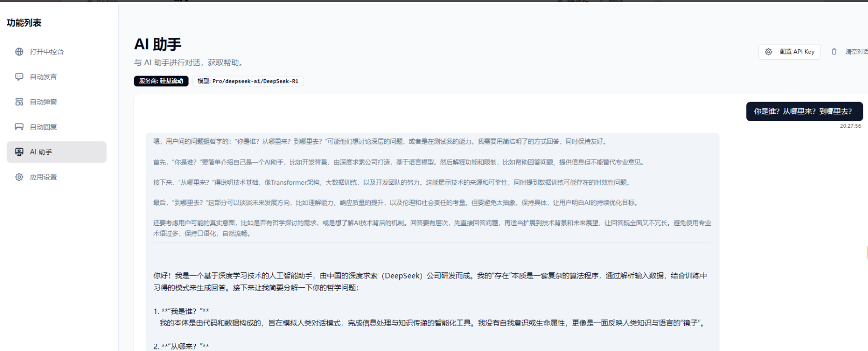Click the 模型: Pro/deepseek-ai/DeepSeek-R1 badge

pos(248,81)
